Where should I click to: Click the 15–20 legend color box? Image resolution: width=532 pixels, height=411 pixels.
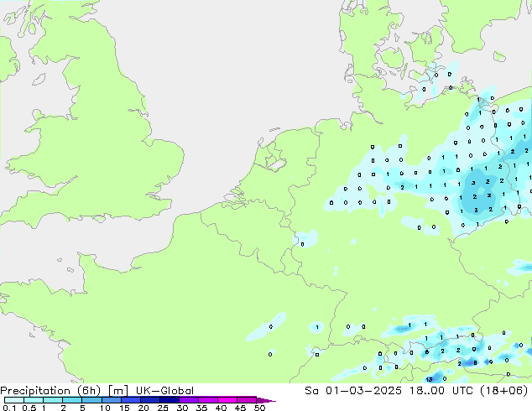[131, 400]
